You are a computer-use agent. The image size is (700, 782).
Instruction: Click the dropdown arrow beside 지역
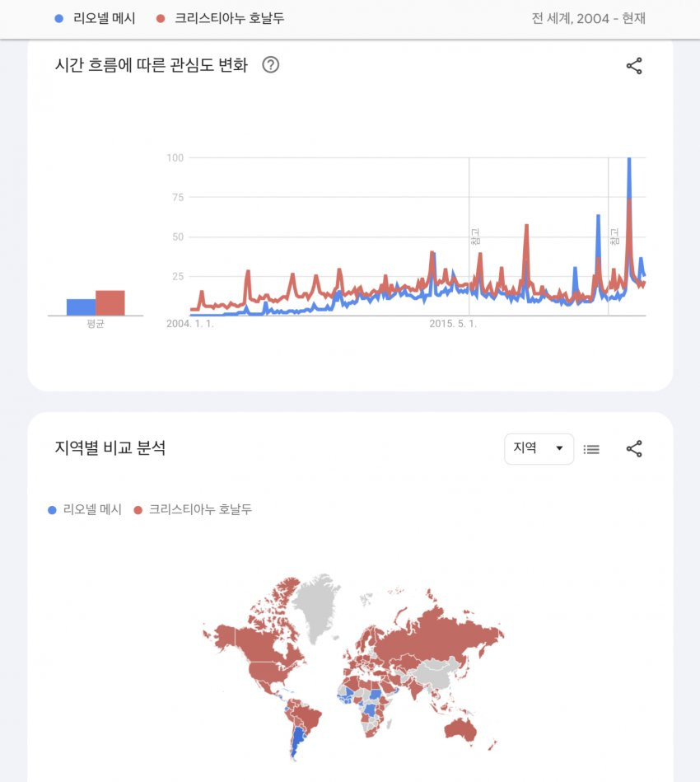559,447
